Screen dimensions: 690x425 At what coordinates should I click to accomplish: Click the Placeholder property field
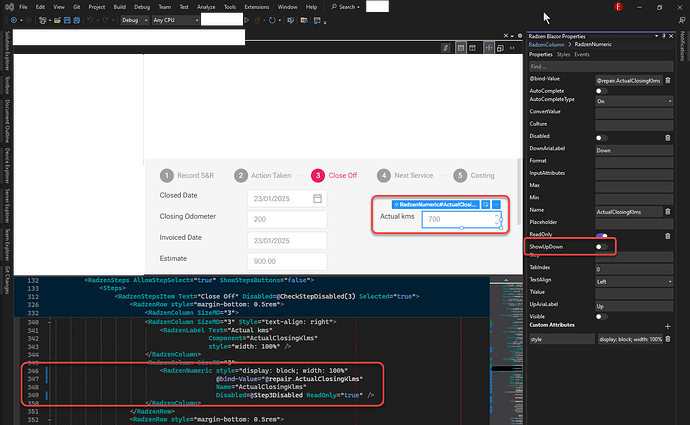click(x=634, y=224)
